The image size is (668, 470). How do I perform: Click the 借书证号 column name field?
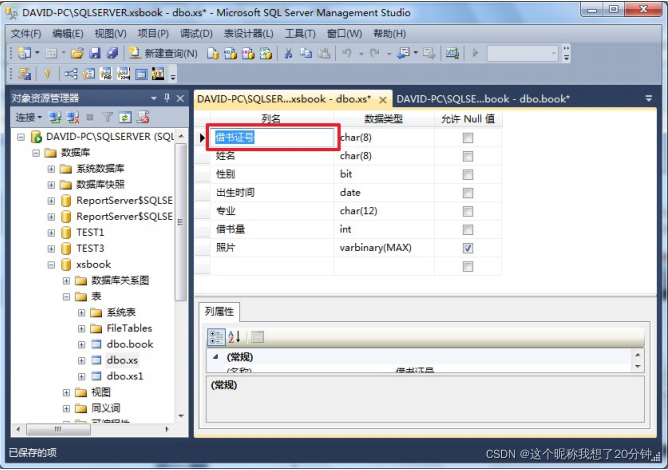pos(272,138)
